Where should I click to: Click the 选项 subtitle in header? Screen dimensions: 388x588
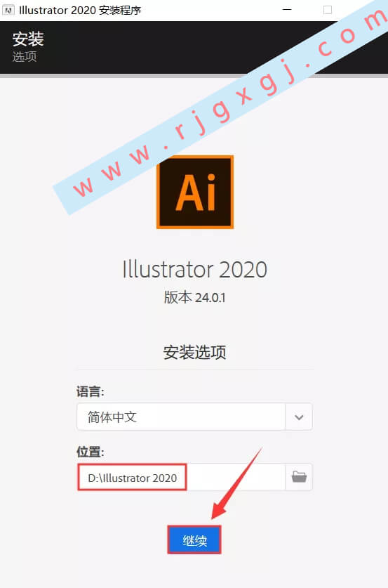(x=25, y=57)
